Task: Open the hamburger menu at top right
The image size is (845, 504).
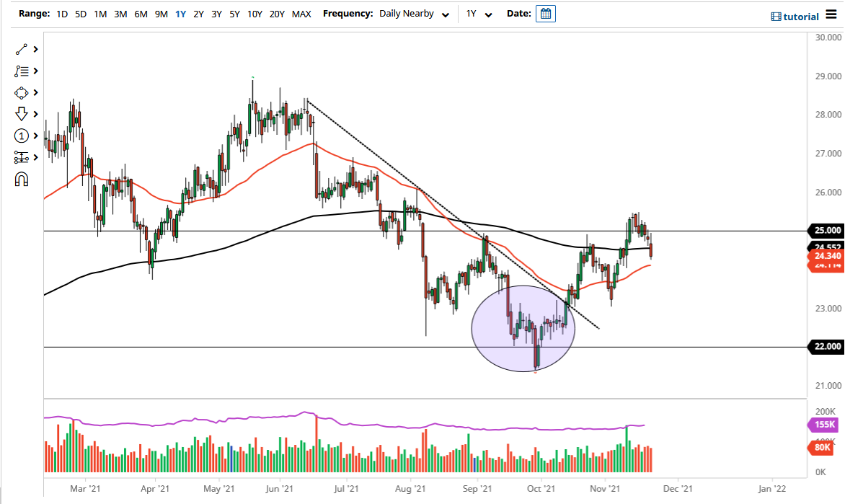Action: (831, 15)
